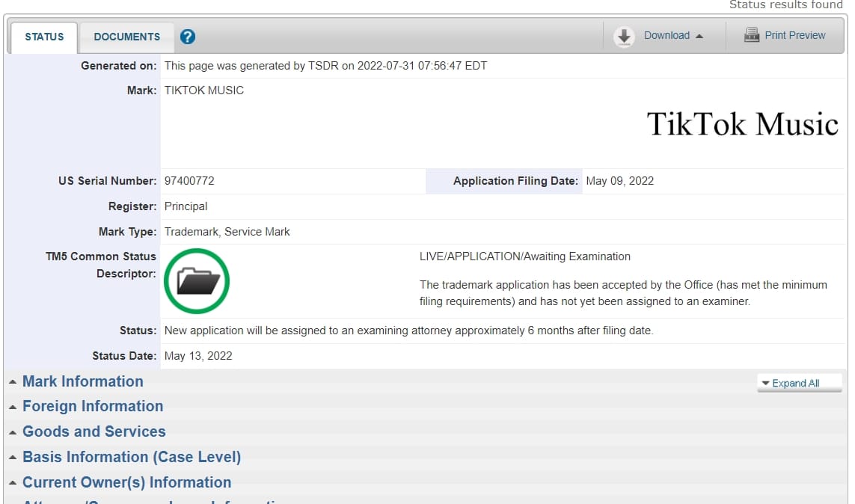This screenshot has width=855, height=504.
Task: Click the TM5 description paragraph
Action: pyautogui.click(x=623, y=293)
